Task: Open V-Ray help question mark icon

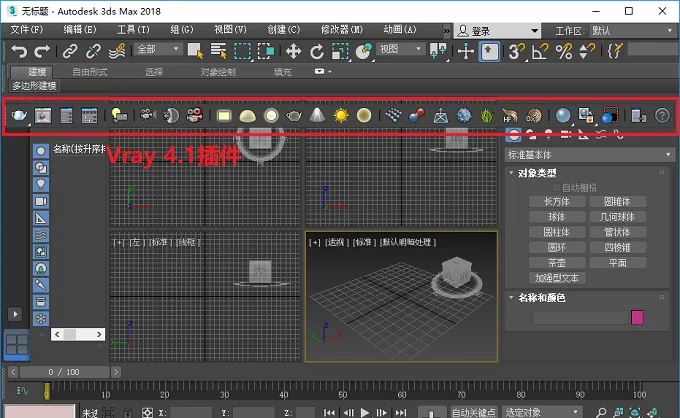Action: (662, 116)
